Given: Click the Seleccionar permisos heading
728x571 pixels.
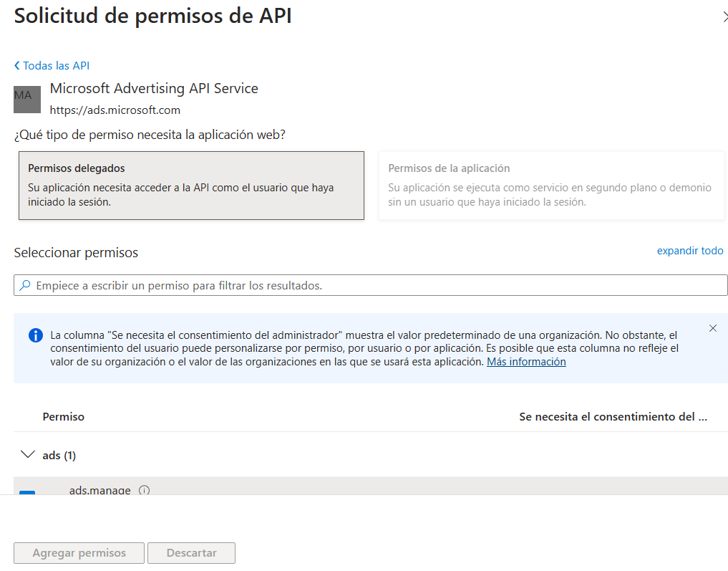Looking at the screenshot, I should [76, 253].
